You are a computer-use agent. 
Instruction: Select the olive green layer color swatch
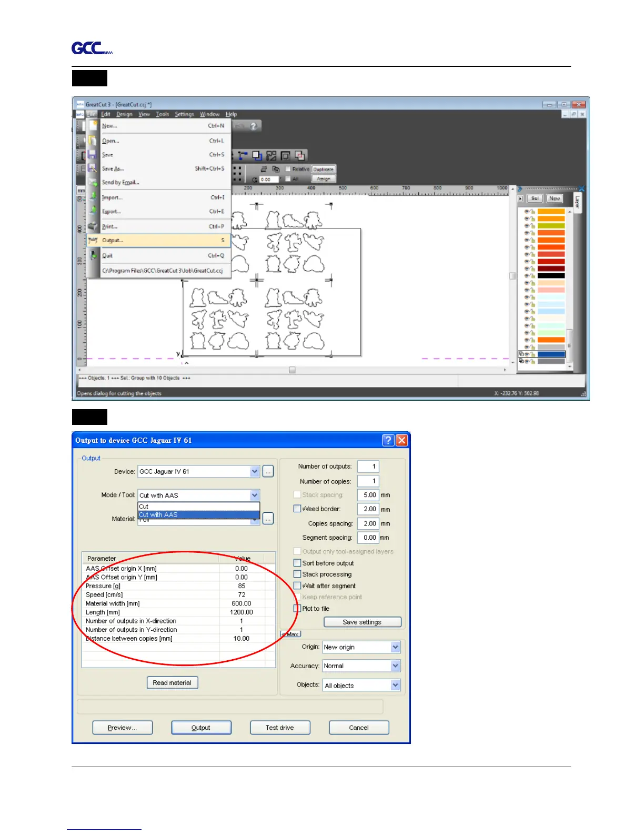point(551,226)
